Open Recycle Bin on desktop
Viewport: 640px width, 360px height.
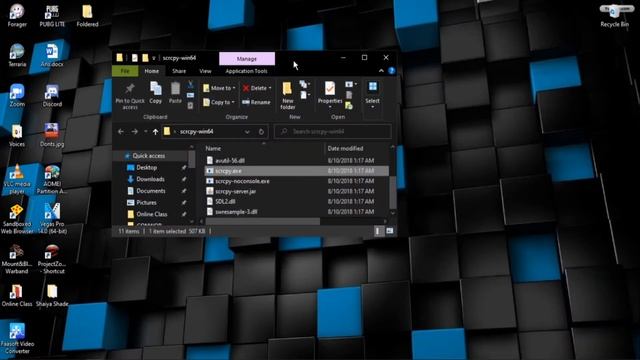coord(614,16)
